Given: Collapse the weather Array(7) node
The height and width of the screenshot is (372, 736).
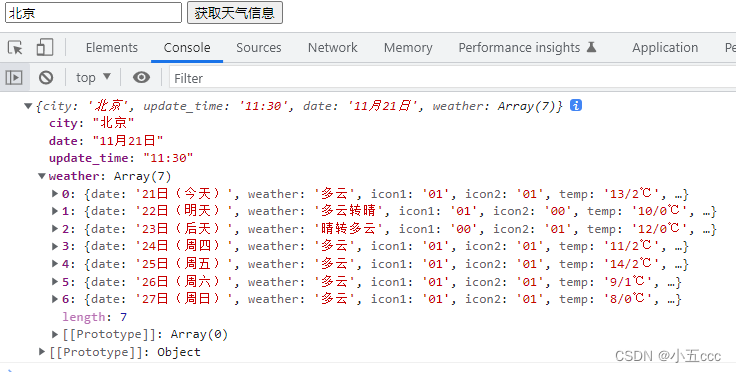Looking at the screenshot, I should tap(42, 176).
